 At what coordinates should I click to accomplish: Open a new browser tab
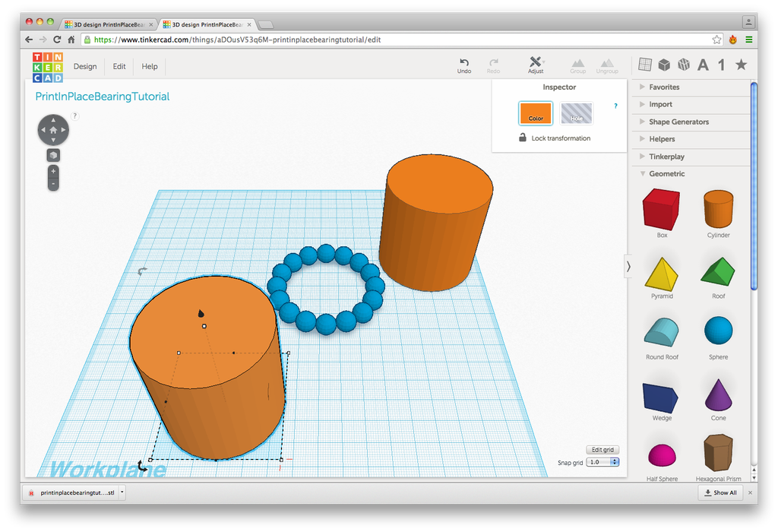pyautogui.click(x=266, y=25)
